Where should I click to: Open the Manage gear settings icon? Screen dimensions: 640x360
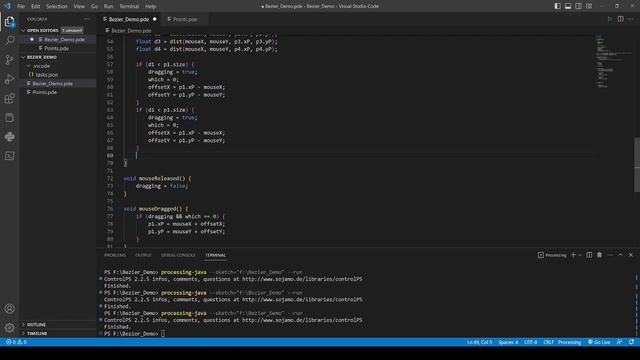[x=9, y=327]
